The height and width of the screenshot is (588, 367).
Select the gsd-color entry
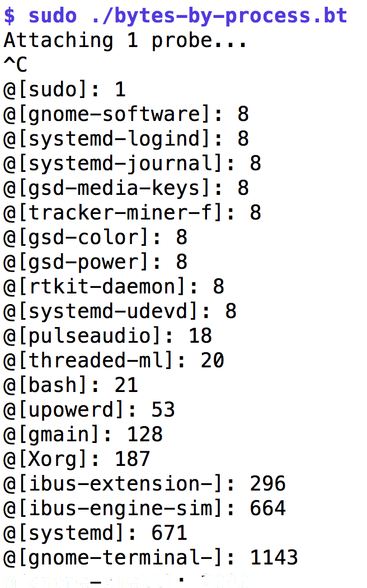[95, 237]
